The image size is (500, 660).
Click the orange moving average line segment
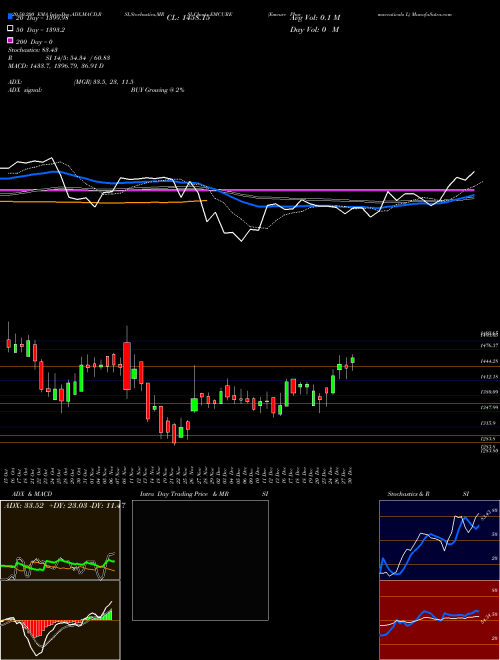tap(103, 202)
